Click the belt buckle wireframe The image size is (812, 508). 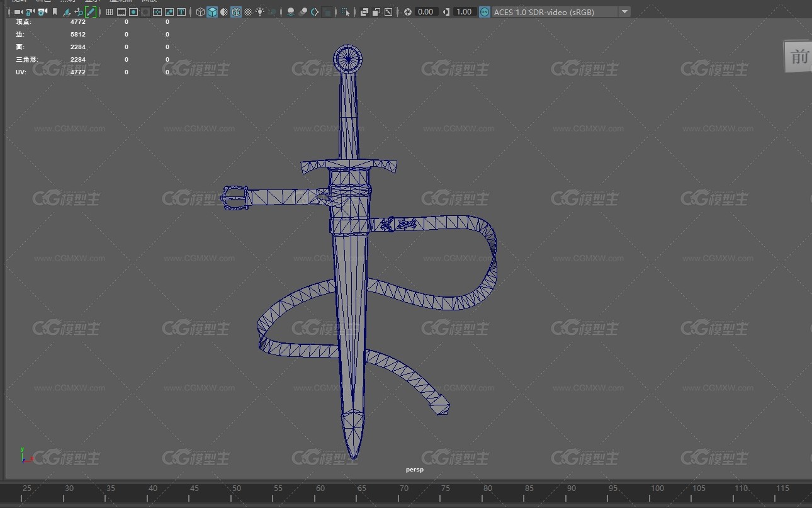[x=234, y=198]
